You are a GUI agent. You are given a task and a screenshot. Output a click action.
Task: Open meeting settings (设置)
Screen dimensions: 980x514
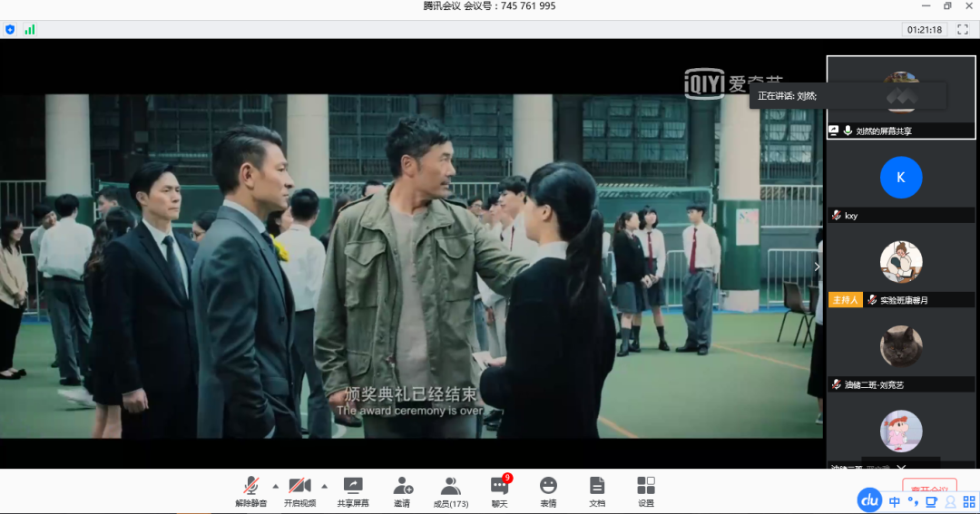645,491
